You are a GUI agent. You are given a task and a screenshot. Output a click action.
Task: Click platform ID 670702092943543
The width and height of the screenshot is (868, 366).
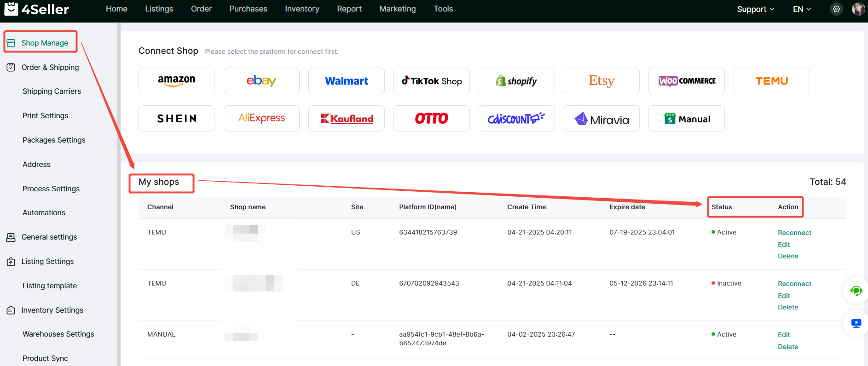(429, 283)
